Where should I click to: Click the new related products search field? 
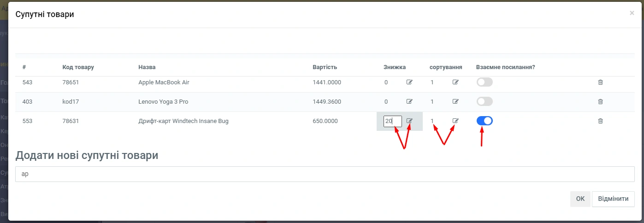[x=325, y=174]
